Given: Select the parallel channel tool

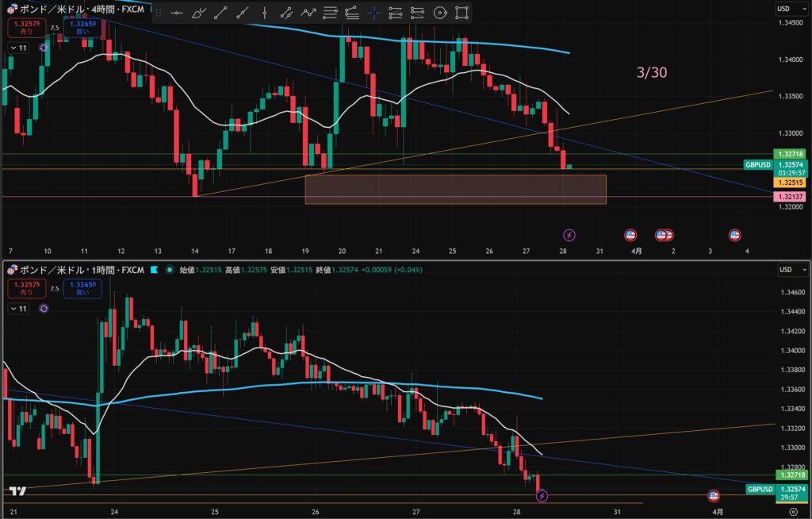Looking at the screenshot, I should click(x=287, y=13).
